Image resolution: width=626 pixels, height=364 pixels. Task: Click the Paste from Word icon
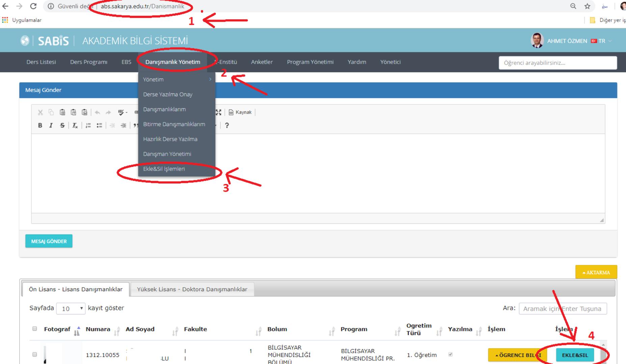[x=85, y=112]
